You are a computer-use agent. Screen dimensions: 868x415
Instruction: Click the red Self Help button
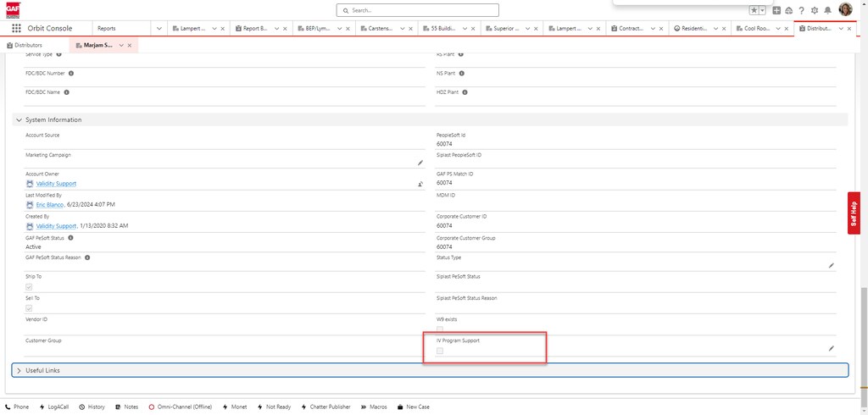coord(854,213)
